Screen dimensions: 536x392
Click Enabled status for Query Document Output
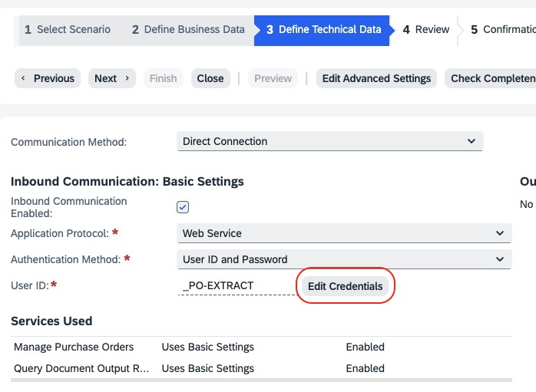pyautogui.click(x=365, y=368)
